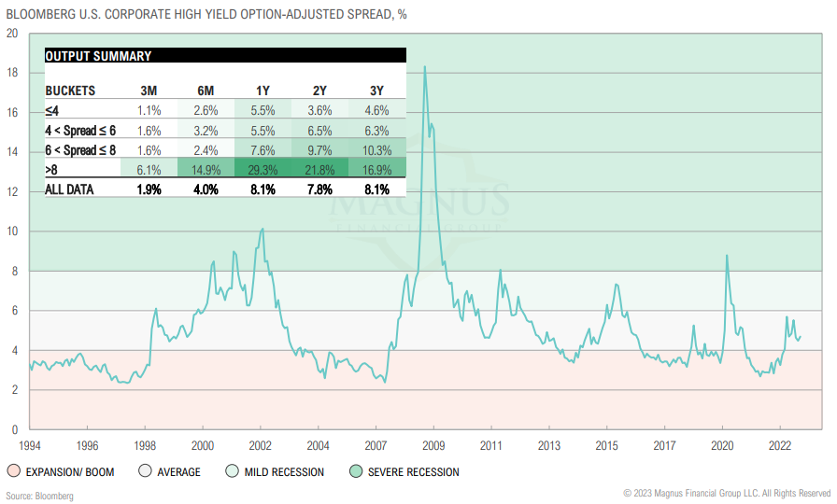This screenshot has width=837, height=504.
Task: Click the 14.9% cell in the table
Action: (206, 169)
